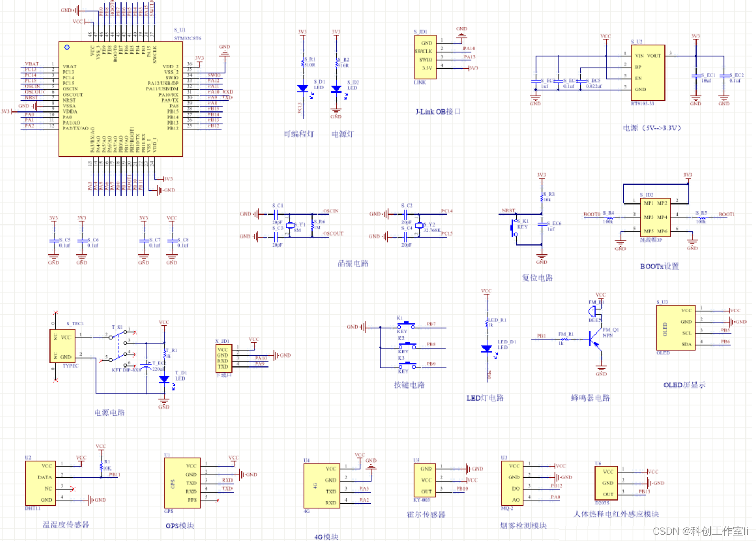Click the '复位电路' label

[x=537, y=278]
